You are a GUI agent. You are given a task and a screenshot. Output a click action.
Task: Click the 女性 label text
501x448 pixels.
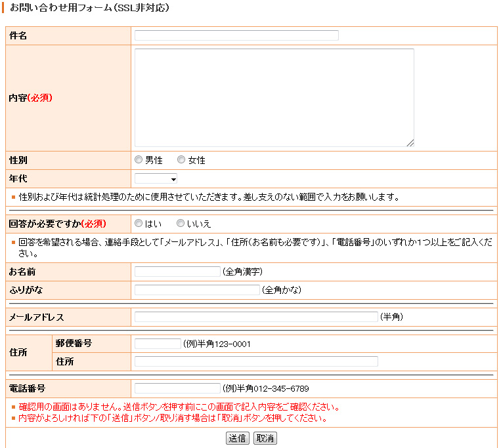(197, 160)
